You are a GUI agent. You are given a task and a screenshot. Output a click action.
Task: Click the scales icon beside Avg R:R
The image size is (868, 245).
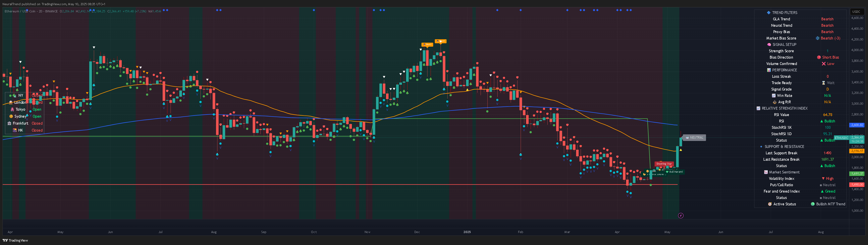pos(775,102)
